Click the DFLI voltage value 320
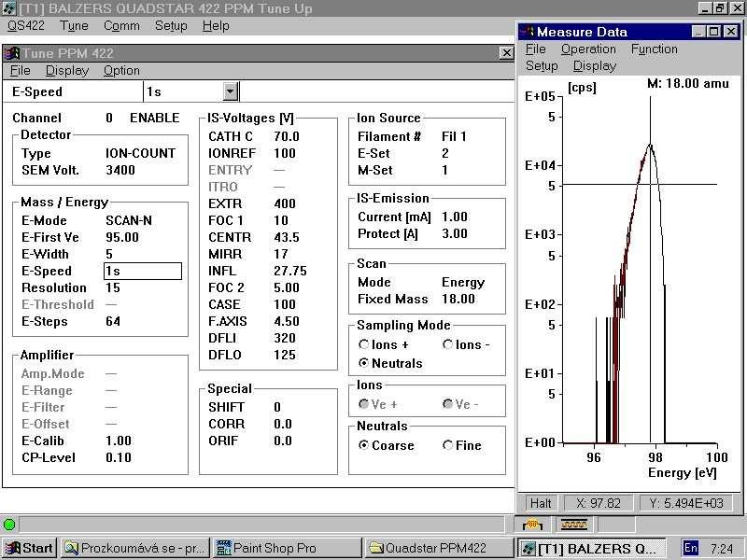Screen dimensions: 747x560 285,338
